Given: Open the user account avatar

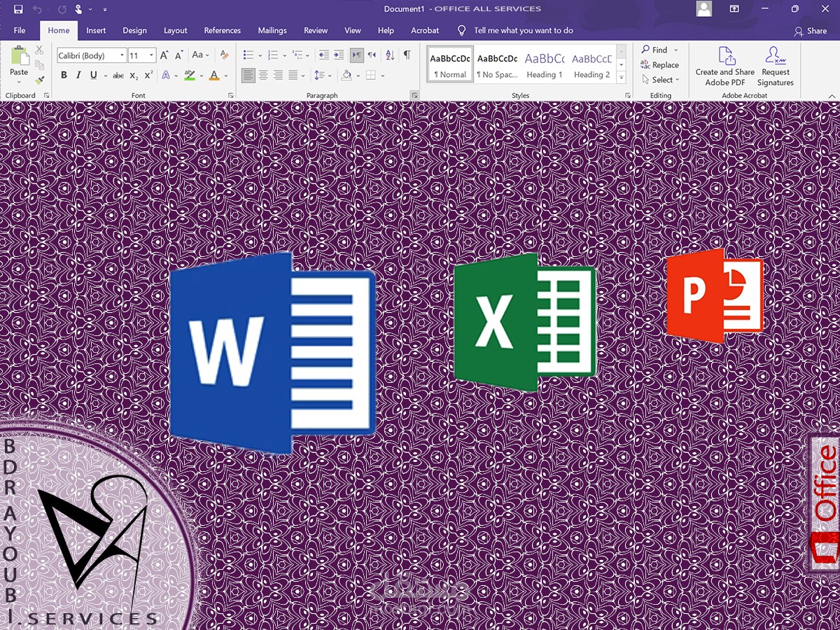Looking at the screenshot, I should tap(704, 8).
